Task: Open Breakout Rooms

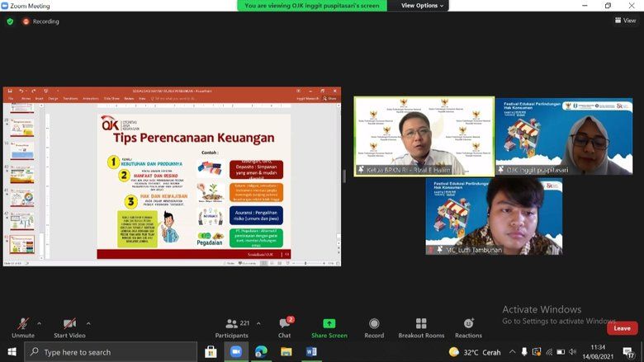Action: [421, 327]
